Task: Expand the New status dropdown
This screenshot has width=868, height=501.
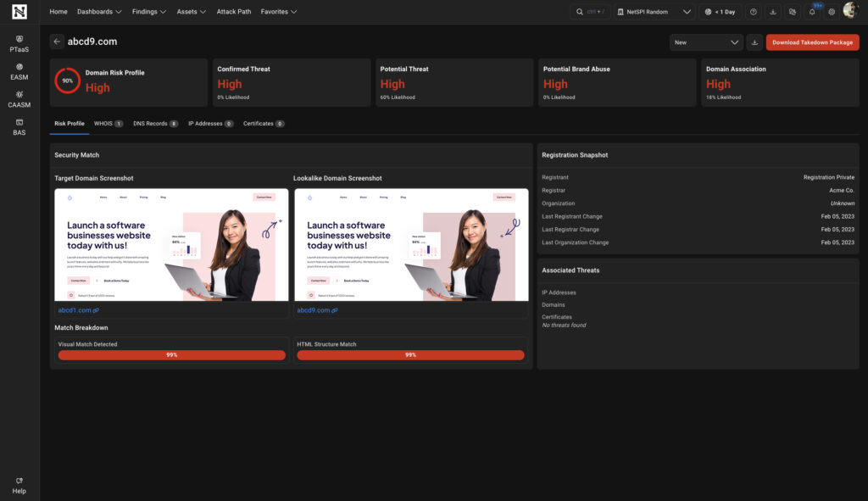Action: [x=705, y=42]
